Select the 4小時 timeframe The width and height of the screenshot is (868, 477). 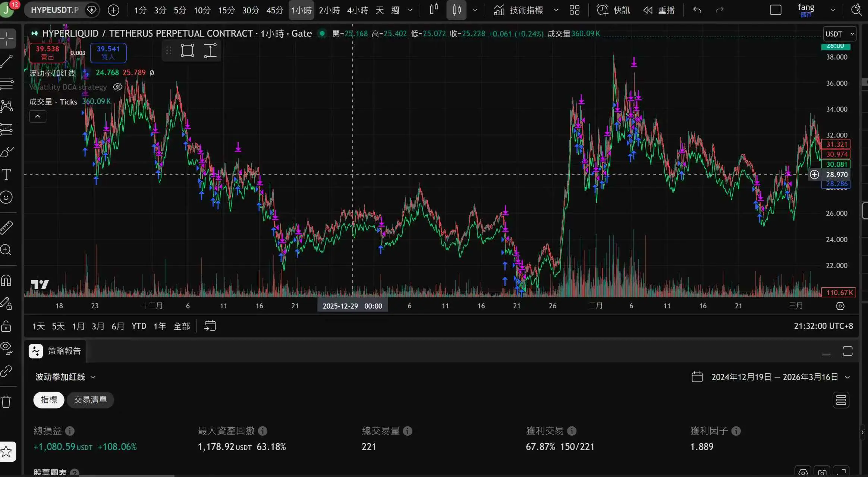357,10
